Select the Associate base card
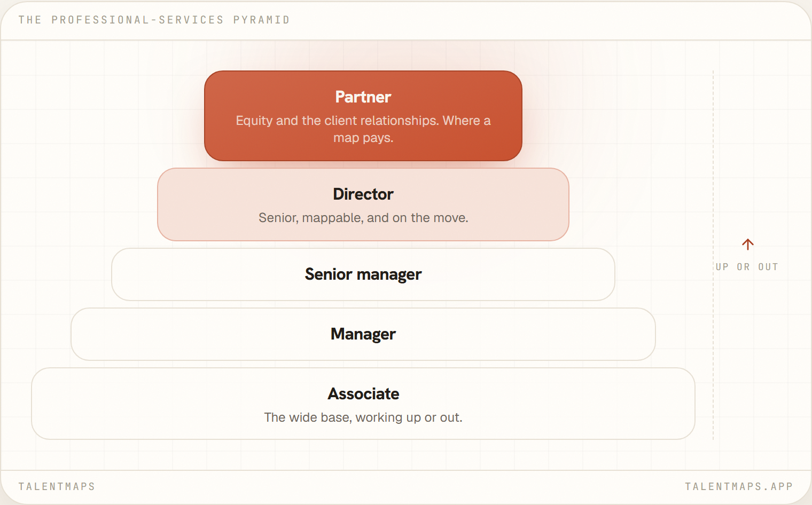The image size is (812, 505). point(363,404)
